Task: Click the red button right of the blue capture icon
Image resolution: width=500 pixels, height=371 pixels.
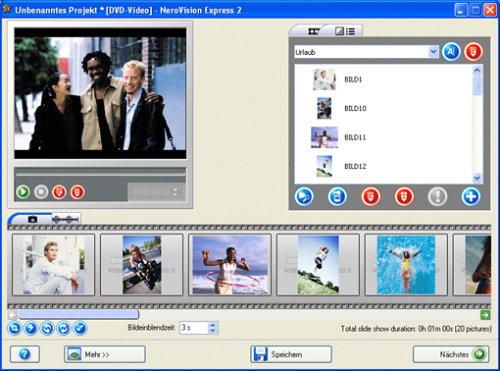Action: (x=371, y=197)
